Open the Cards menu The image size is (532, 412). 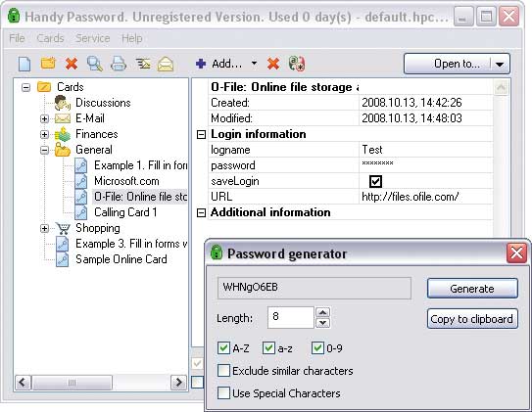pyautogui.click(x=50, y=38)
